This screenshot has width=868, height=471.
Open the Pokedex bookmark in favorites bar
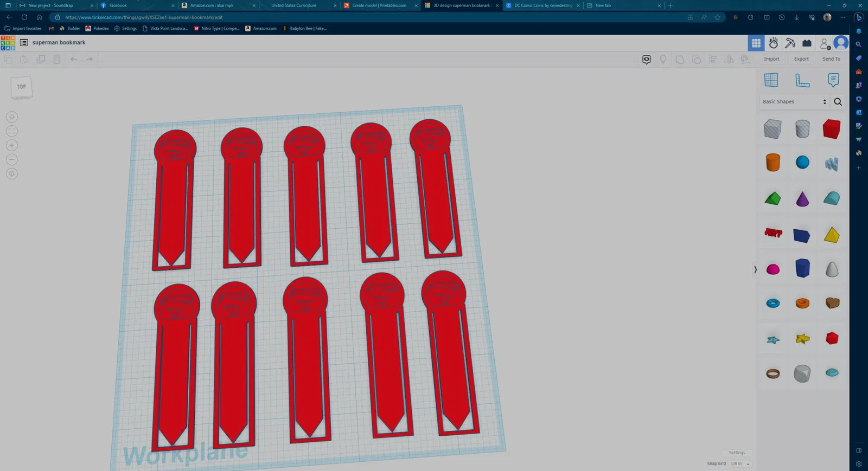[x=97, y=28]
